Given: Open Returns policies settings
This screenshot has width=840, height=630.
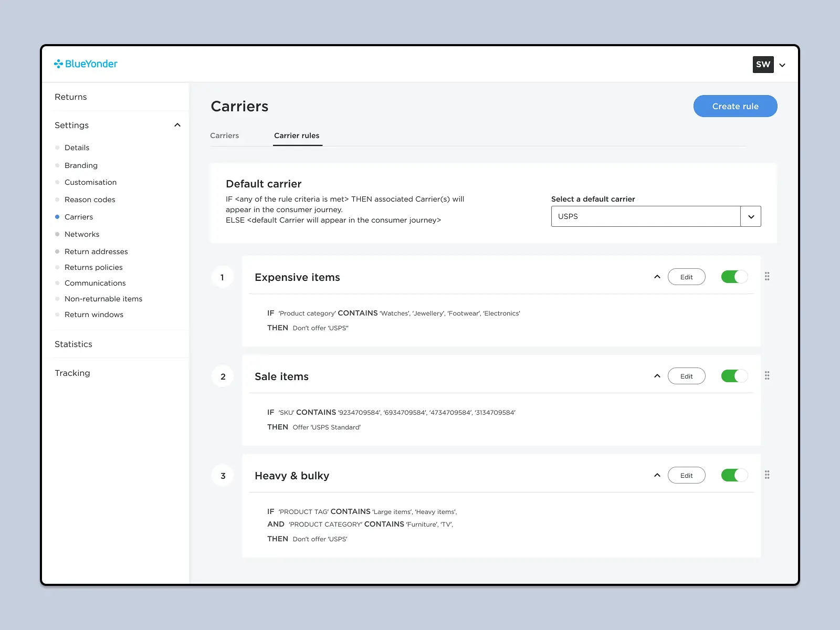Looking at the screenshot, I should tap(93, 267).
